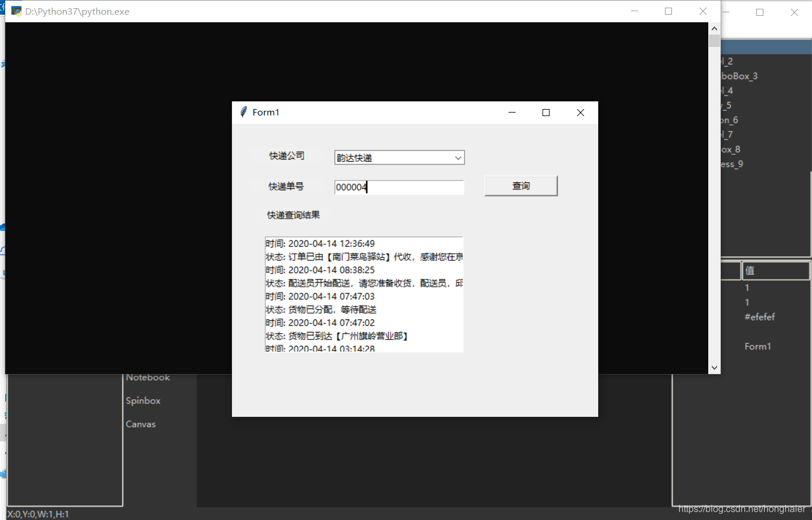Click the console scrollbar up arrow
Viewport: 812px width, 520px height.
tap(714, 28)
